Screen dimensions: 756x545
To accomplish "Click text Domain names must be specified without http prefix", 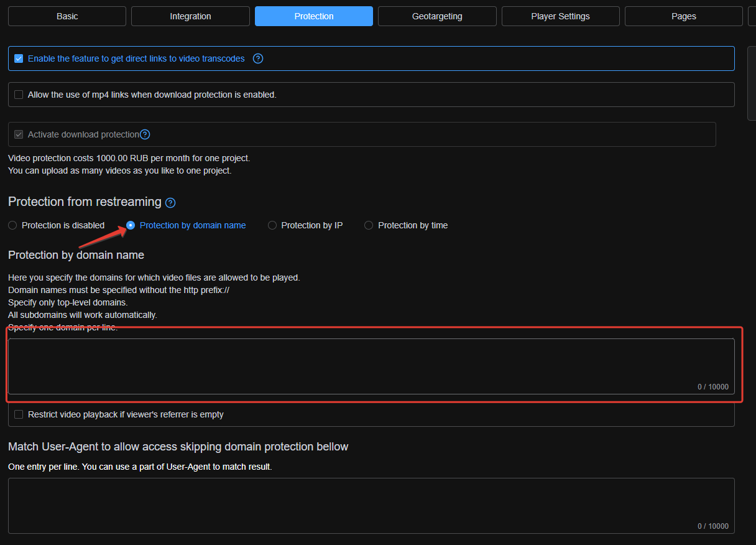I will click(119, 290).
